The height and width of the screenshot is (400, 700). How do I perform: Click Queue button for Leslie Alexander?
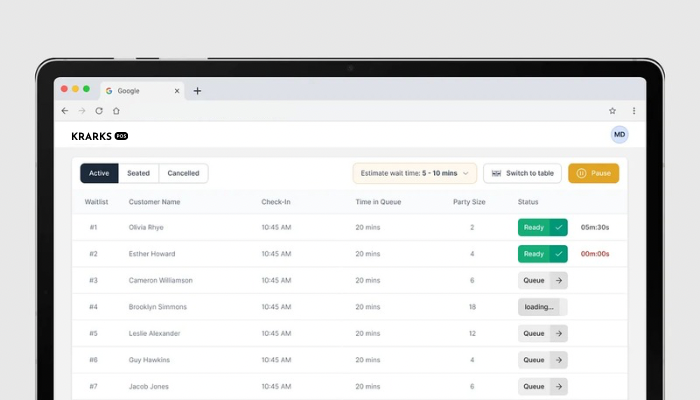coord(543,333)
